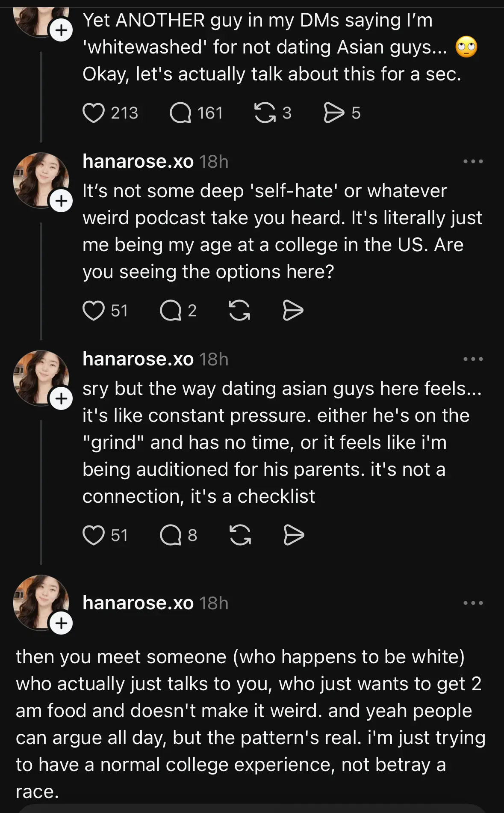The width and height of the screenshot is (504, 813).
Task: Reply to the 'self-hate' post
Action: (171, 311)
